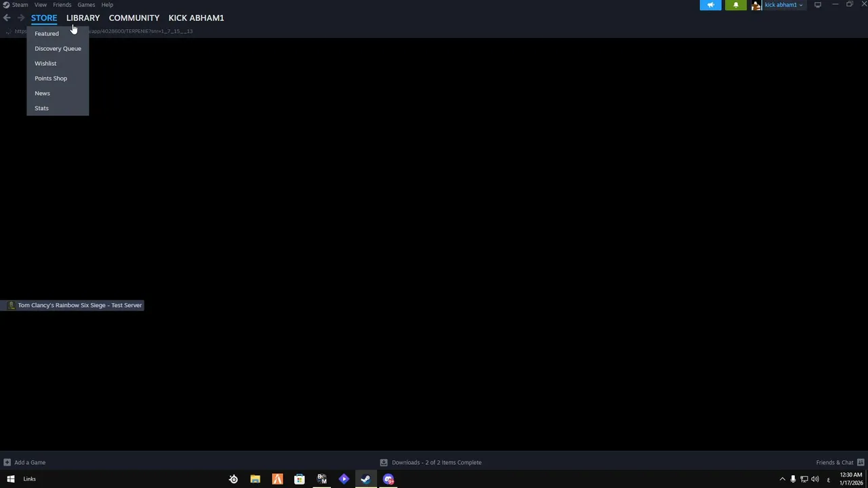Click the network tray icon

804,479
